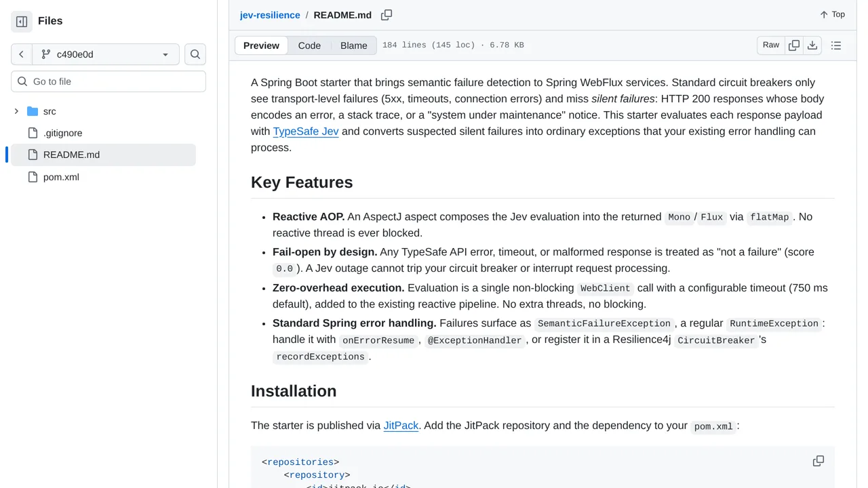The image size is (868, 488).
Task: Click the @ExceptionHandler code text
Action: (x=475, y=341)
